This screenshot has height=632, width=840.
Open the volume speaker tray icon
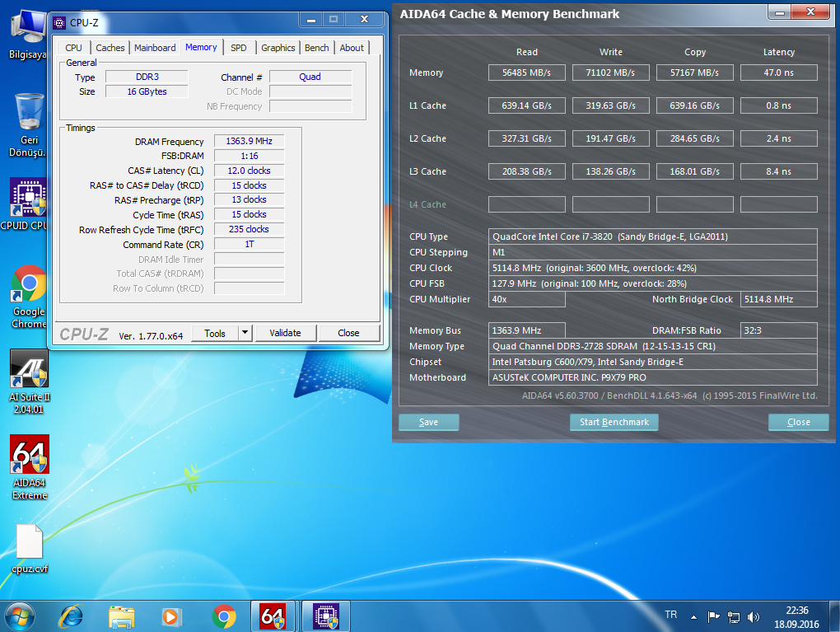pos(754,617)
